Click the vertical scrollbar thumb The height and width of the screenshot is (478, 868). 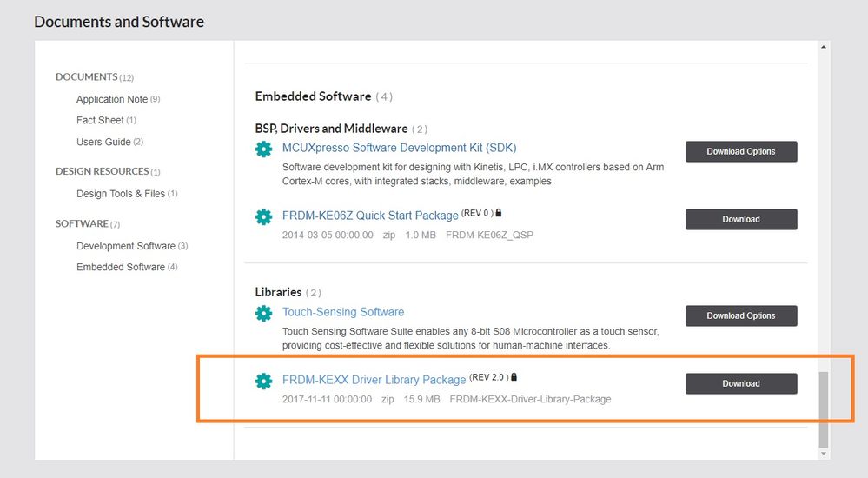click(824, 410)
